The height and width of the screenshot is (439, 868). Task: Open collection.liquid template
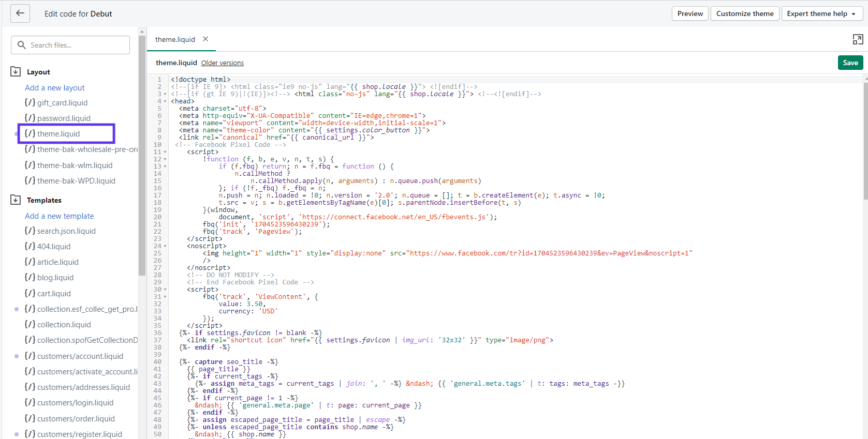(57, 325)
